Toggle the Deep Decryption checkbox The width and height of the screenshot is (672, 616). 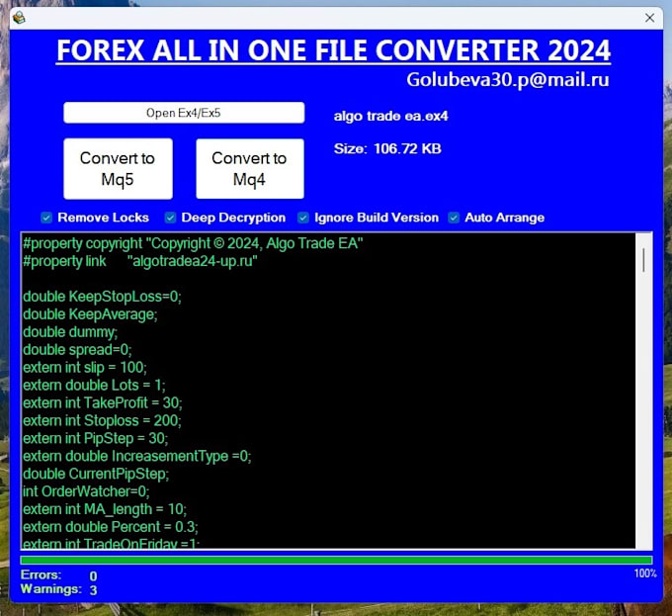[x=170, y=218]
